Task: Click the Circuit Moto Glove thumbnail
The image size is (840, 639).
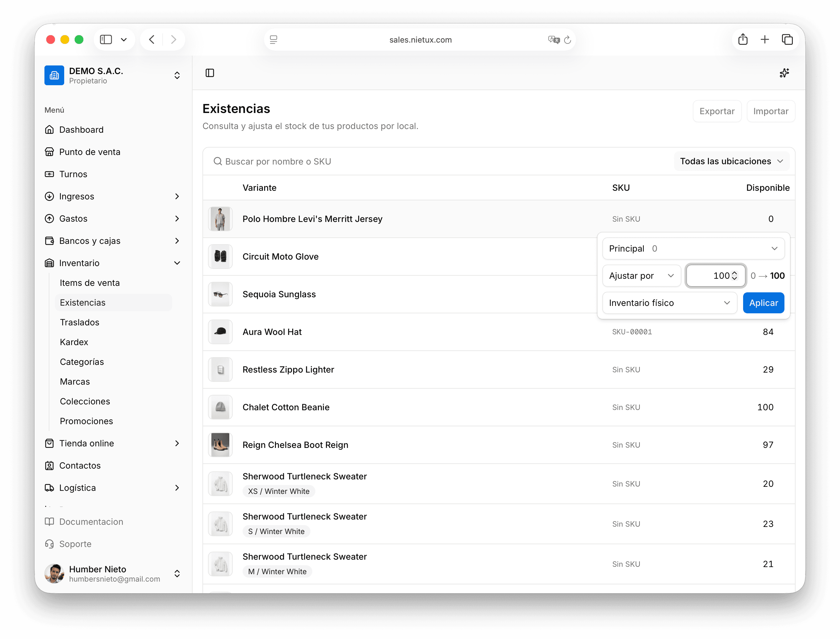Action: coord(220,256)
